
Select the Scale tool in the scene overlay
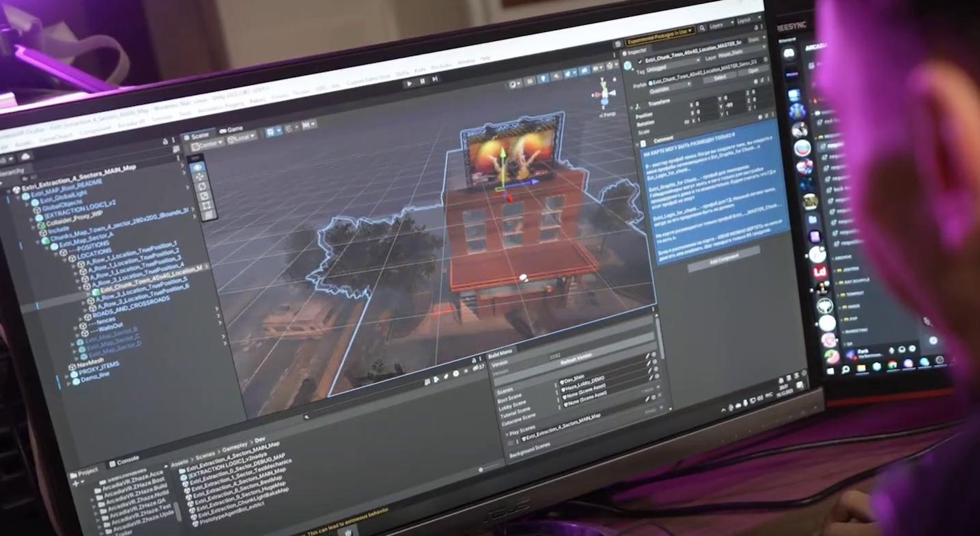(204, 196)
